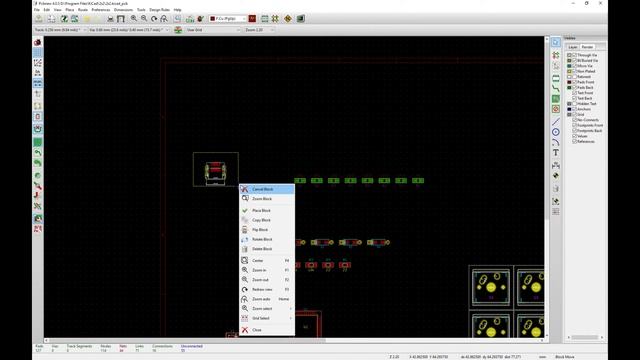Screen dimensions: 640x360
Task: Select the Route track tool
Action: coord(556,88)
